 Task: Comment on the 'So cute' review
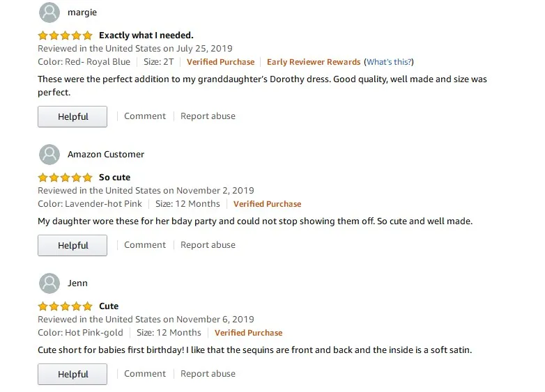145,245
